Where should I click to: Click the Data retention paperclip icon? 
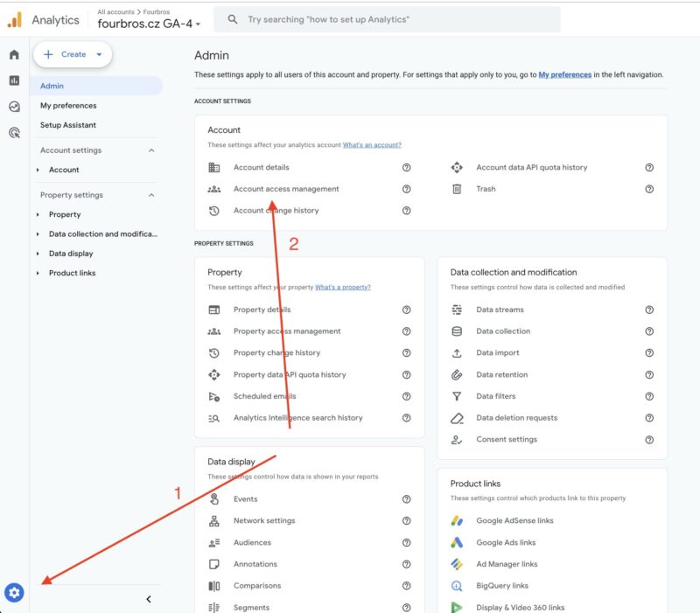457,375
